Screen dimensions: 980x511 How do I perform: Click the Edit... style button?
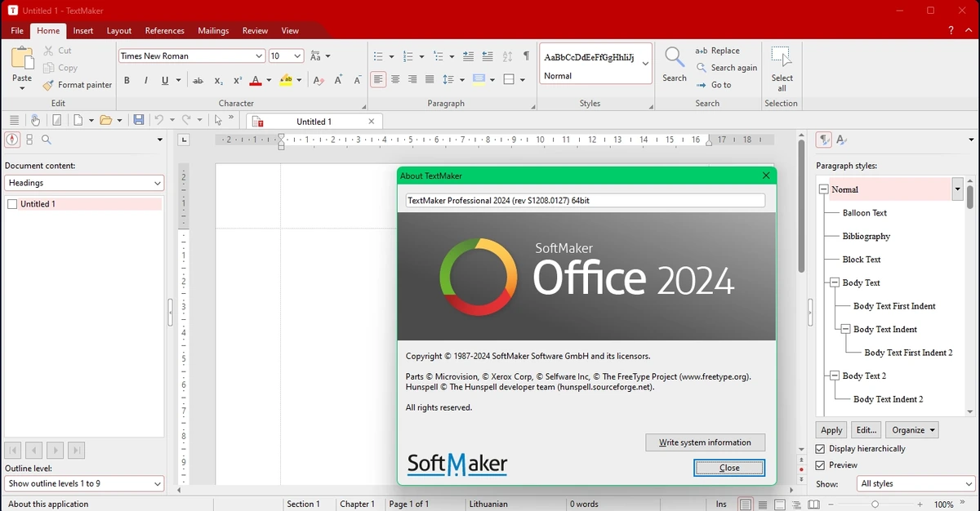click(866, 429)
